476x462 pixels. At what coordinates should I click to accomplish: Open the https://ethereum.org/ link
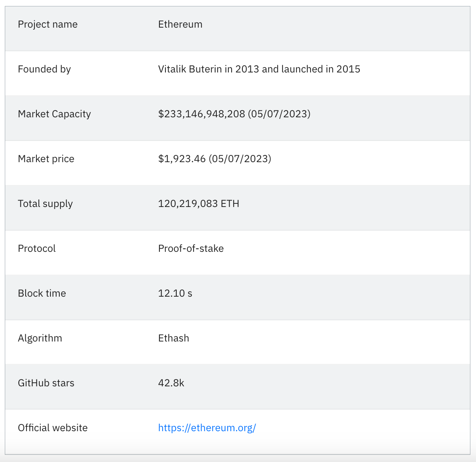(207, 428)
